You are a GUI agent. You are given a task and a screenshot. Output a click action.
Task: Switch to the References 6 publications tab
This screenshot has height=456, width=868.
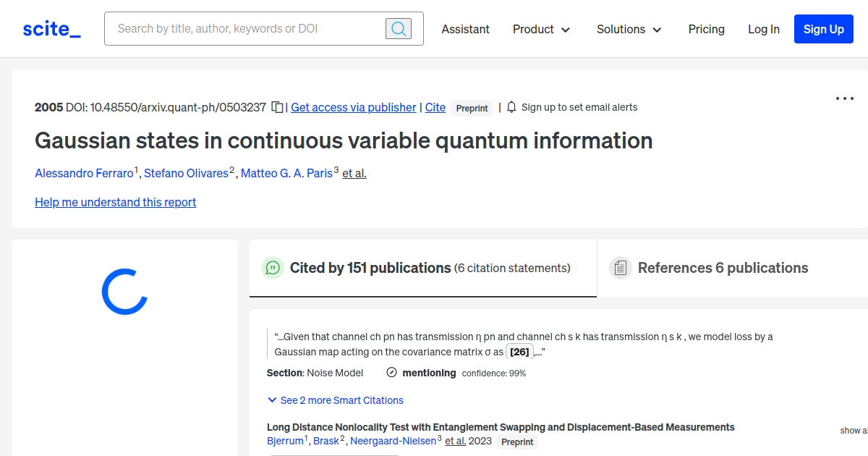(723, 267)
